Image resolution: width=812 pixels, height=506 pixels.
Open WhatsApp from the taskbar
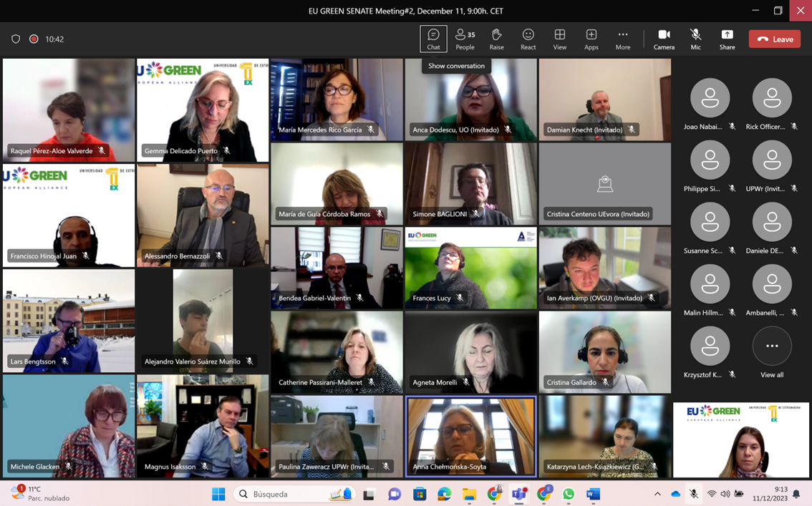click(569, 494)
